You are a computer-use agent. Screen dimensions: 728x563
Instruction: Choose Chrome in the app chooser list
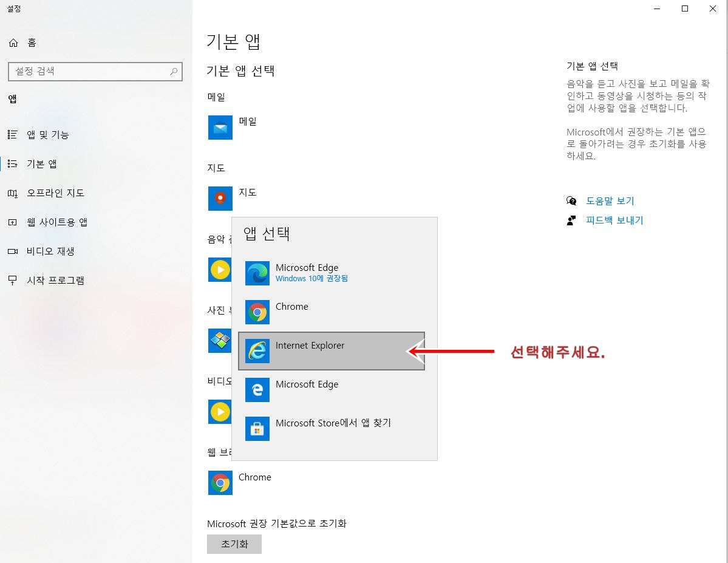click(332, 312)
